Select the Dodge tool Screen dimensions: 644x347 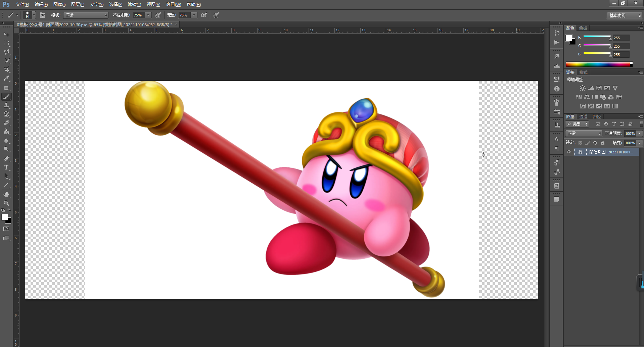6,149
